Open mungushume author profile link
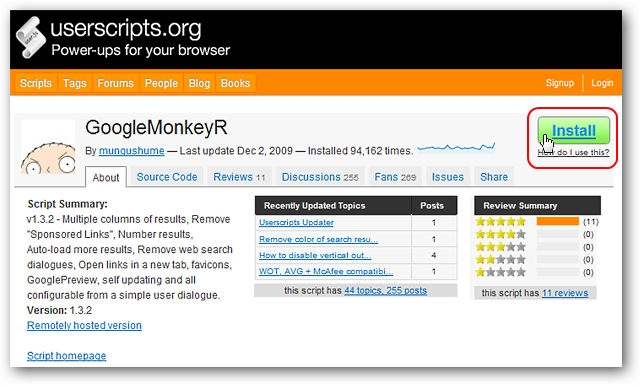Viewport: 640px width, 385px height. click(x=131, y=151)
